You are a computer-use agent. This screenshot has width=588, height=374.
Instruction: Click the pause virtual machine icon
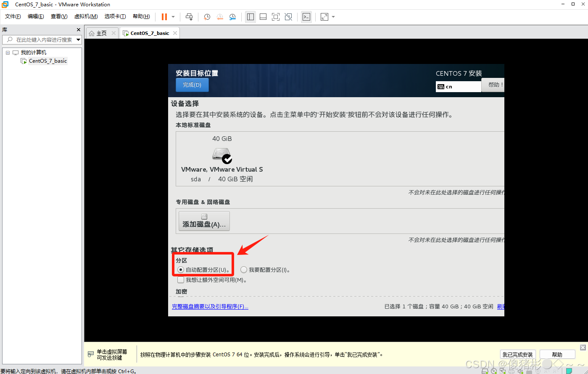coord(164,17)
